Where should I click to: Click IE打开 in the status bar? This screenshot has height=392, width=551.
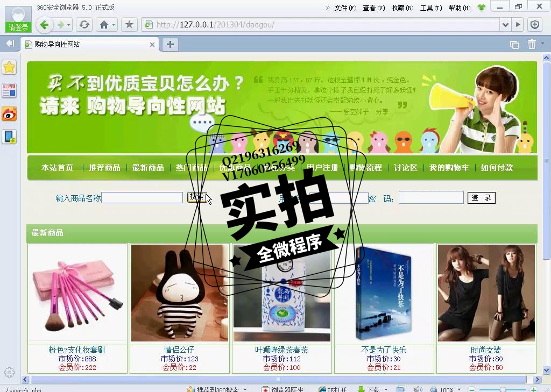tap(333, 389)
